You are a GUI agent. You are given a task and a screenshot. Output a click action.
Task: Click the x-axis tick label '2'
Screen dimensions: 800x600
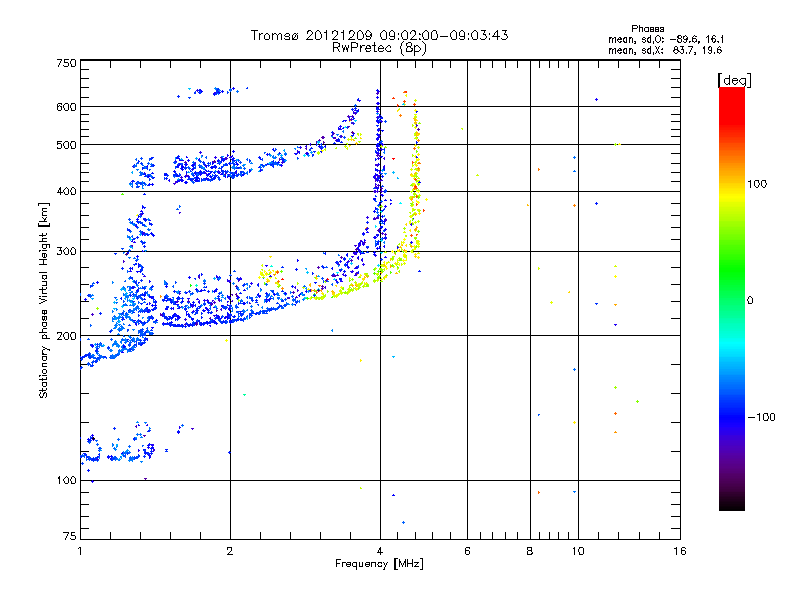(230, 551)
